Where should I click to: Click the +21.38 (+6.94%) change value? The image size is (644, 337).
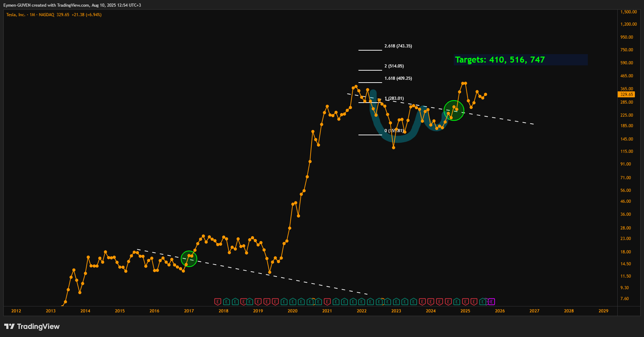coord(86,15)
